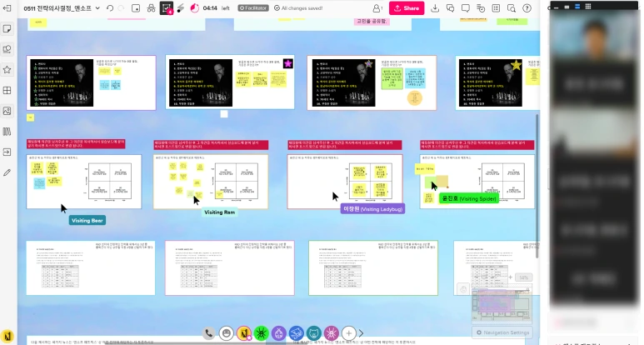644x345 pixels.
Task: Click the greyed Redo arrow
Action: [x=121, y=8]
